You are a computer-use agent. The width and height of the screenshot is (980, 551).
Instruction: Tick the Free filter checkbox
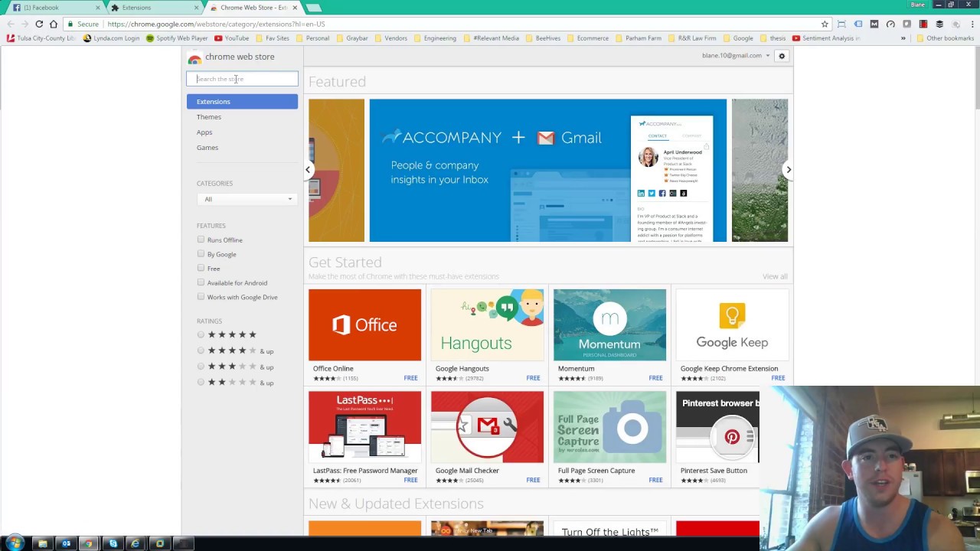click(x=201, y=268)
